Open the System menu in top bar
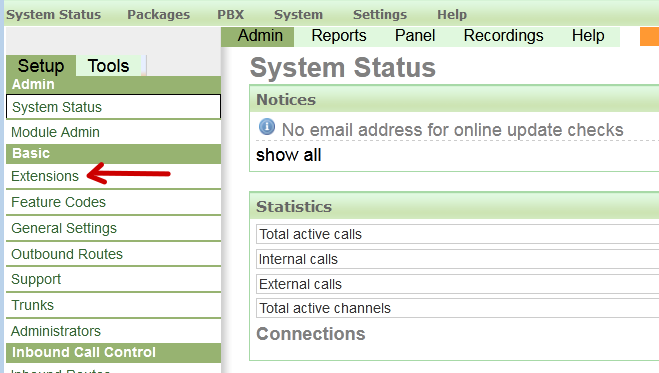The height and width of the screenshot is (373, 659). 298,15
